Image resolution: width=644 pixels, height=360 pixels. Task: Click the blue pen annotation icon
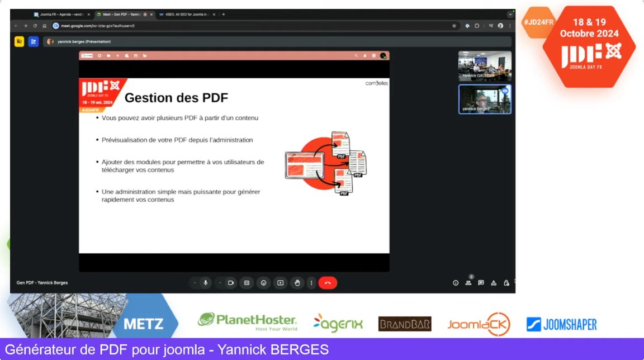[x=34, y=41]
